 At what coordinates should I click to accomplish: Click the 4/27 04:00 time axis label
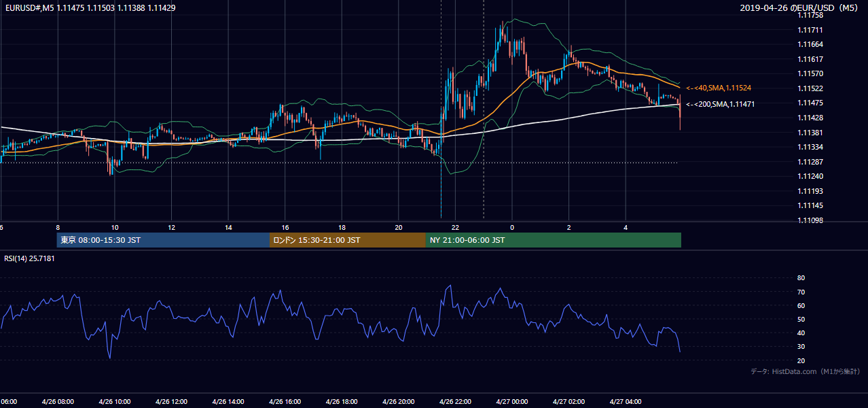point(626,402)
